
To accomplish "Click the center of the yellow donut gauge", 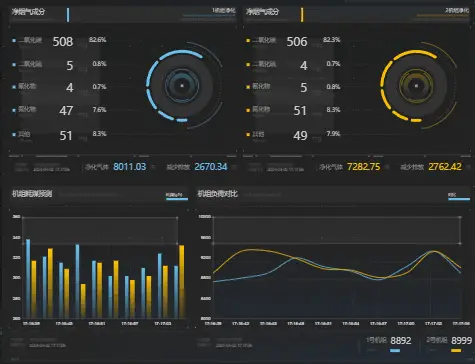I will coord(416,86).
